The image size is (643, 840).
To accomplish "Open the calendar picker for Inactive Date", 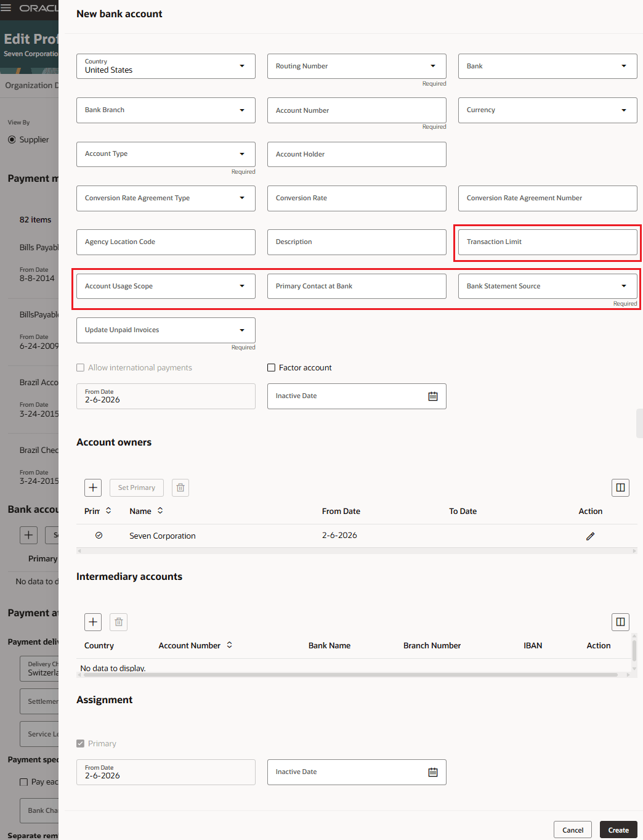I will pyautogui.click(x=433, y=396).
